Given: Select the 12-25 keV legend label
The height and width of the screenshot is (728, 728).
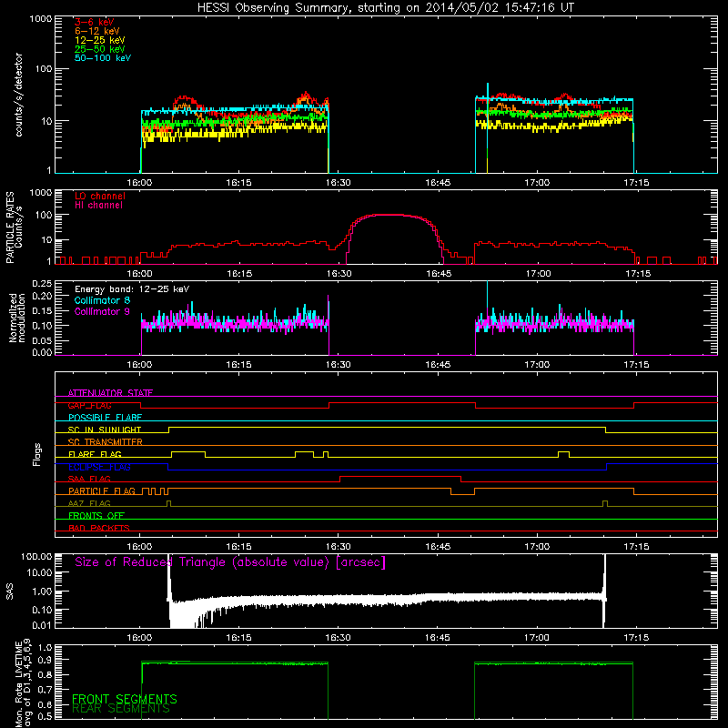Looking at the screenshot, I should point(100,40).
